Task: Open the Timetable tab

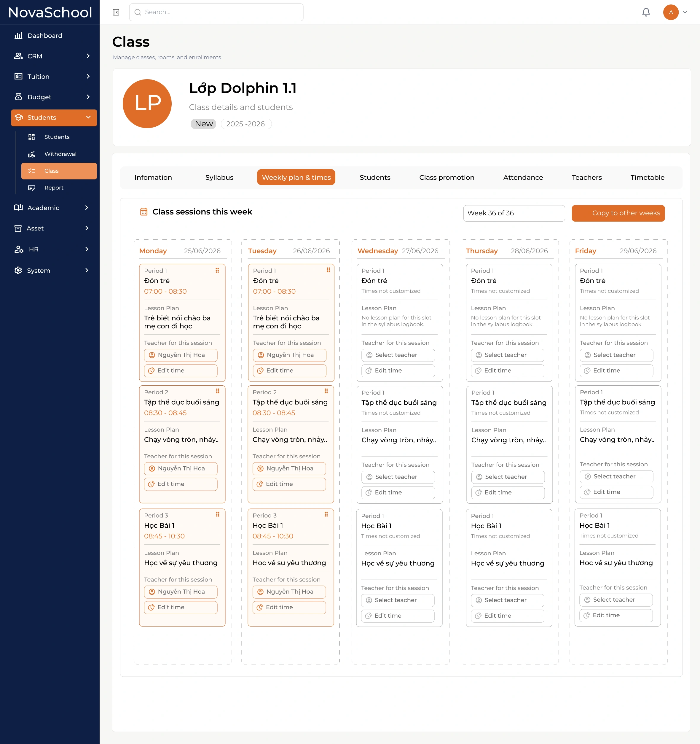Action: (x=647, y=177)
